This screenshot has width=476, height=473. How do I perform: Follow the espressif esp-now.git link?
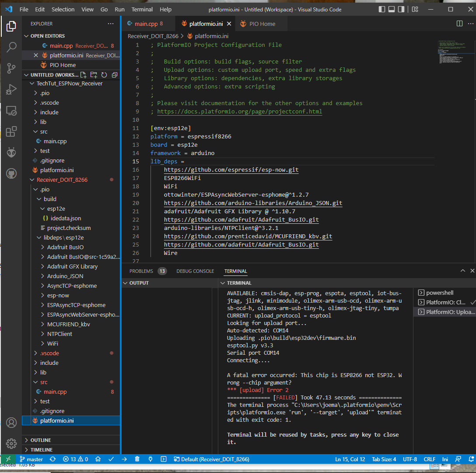coord(231,170)
